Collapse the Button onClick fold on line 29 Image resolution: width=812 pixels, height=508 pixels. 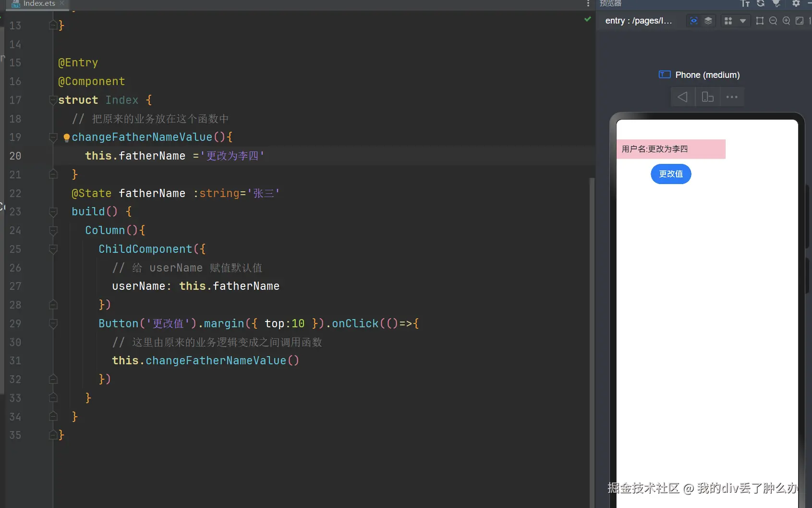pos(53,323)
